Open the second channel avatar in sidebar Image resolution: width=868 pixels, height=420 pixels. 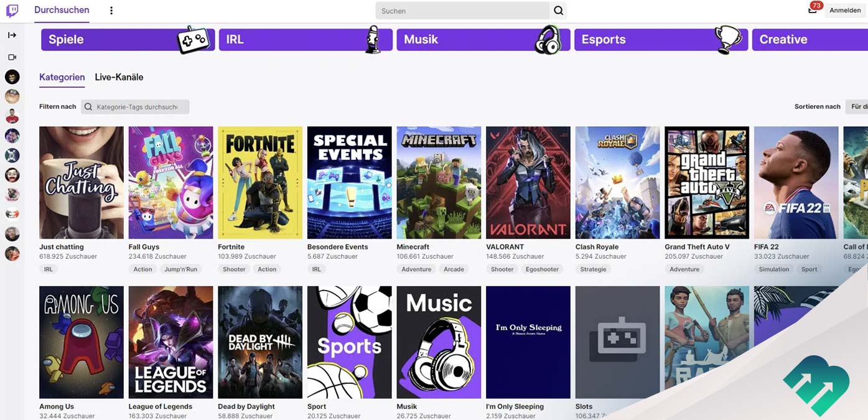[12, 96]
